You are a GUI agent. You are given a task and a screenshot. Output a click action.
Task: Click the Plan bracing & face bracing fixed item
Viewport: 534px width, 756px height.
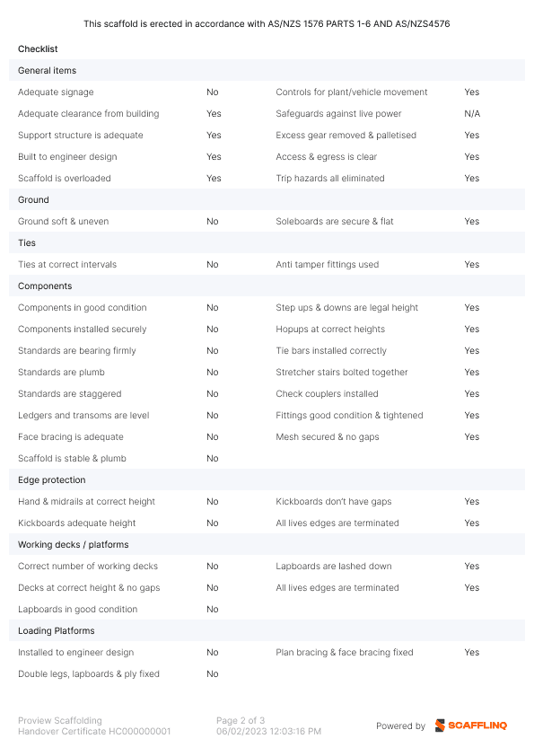(345, 653)
